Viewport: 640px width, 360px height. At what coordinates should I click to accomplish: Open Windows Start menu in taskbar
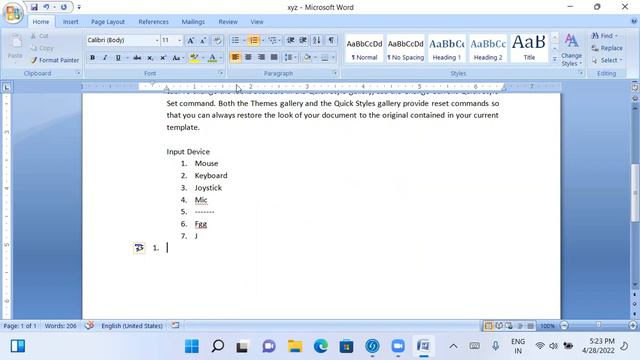192,346
